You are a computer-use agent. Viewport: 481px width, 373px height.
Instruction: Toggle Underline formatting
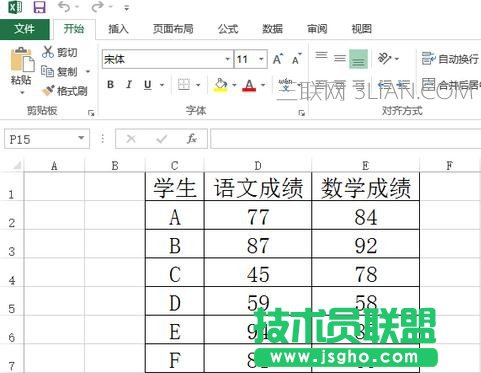[x=148, y=85]
